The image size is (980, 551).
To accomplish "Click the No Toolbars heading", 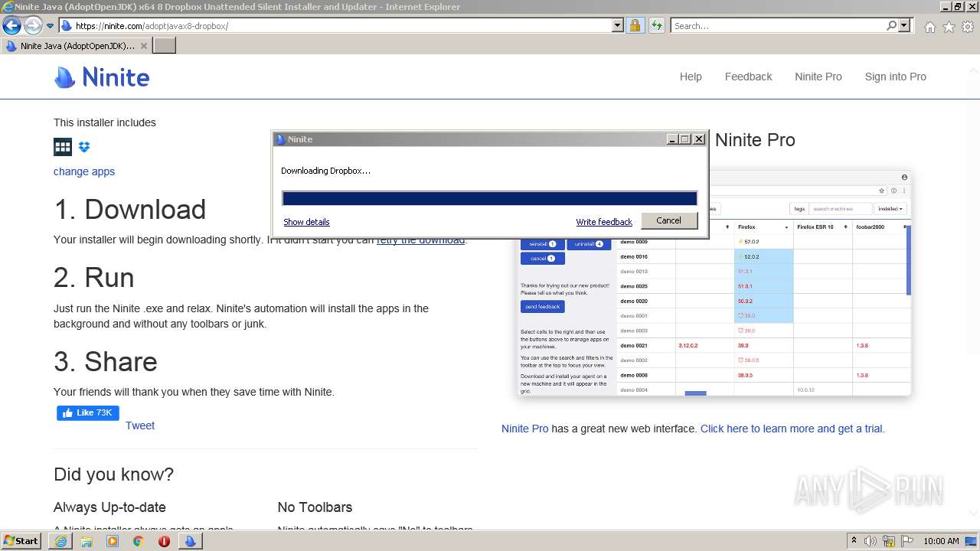I will click(315, 507).
